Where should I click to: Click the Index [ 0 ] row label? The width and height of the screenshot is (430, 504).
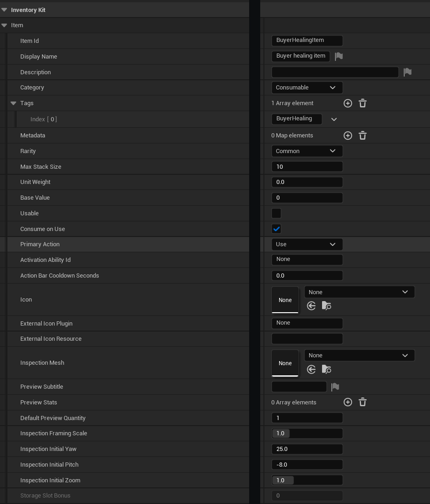click(43, 119)
